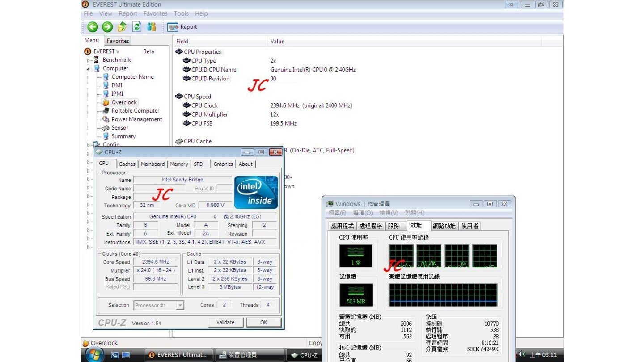
Task: Click the volume speaker tray icon
Action: (x=522, y=354)
